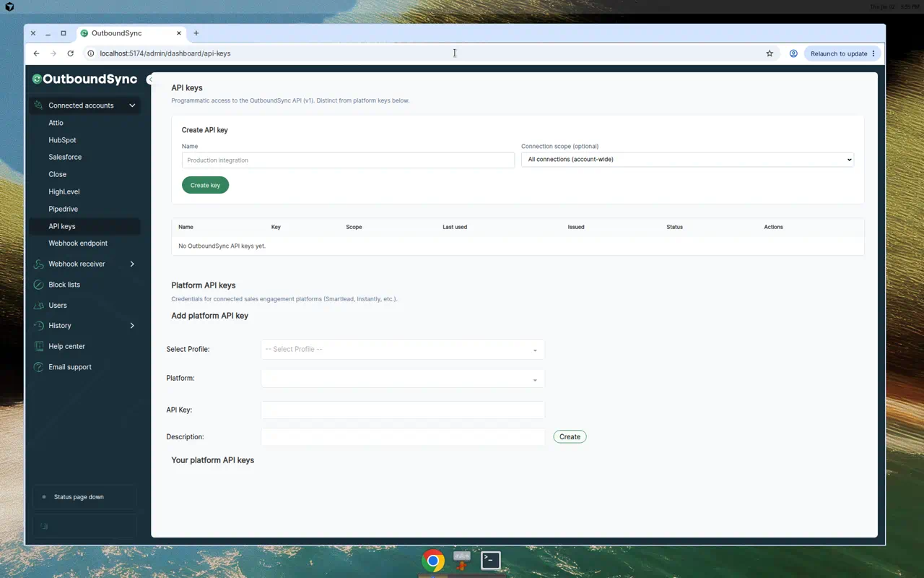Open the Connection scope dropdown

point(687,160)
